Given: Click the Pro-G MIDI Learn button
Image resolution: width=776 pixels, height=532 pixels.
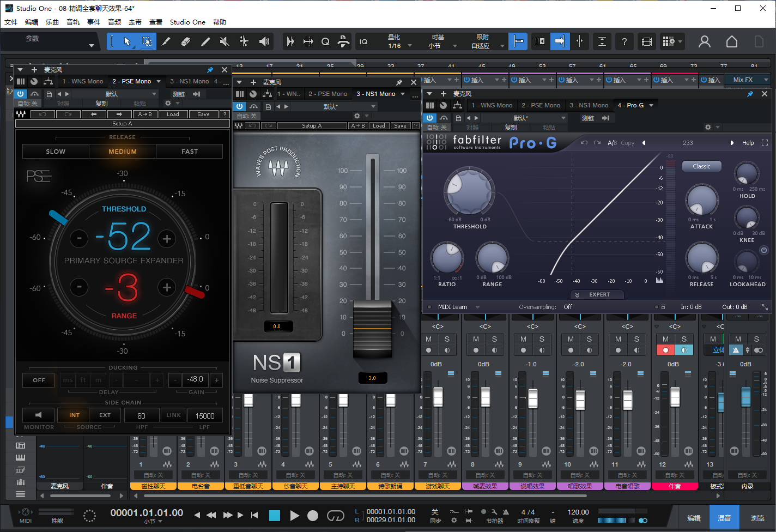Looking at the screenshot, I should (452, 307).
